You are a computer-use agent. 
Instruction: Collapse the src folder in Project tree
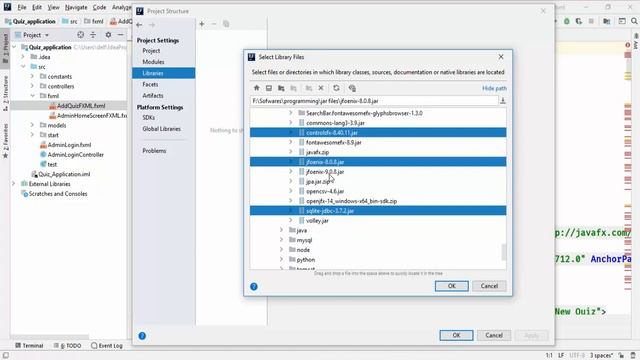23,67
